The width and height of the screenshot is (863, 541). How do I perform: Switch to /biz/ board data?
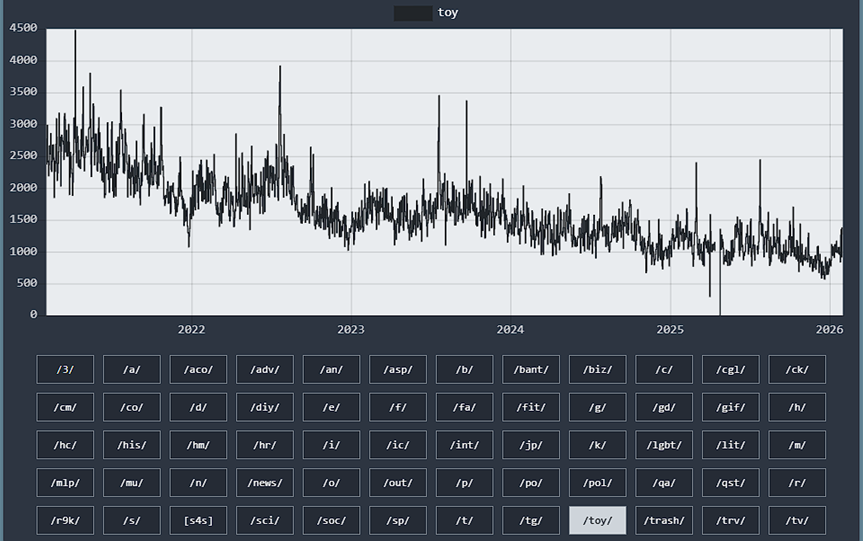598,369
